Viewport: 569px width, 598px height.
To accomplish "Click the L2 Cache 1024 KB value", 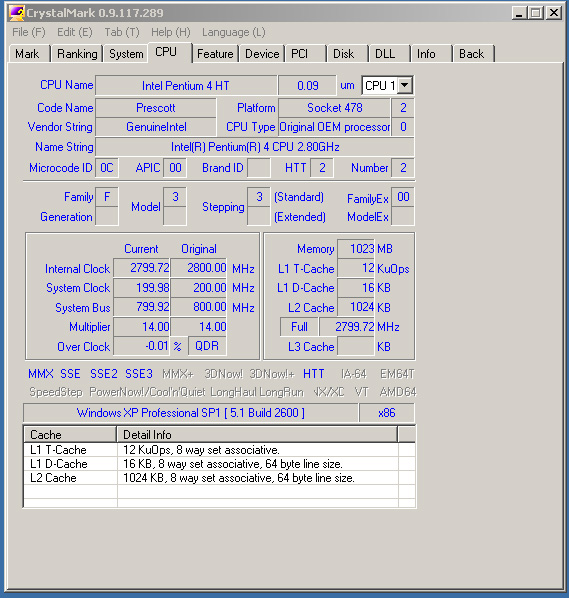I will click(x=356, y=307).
